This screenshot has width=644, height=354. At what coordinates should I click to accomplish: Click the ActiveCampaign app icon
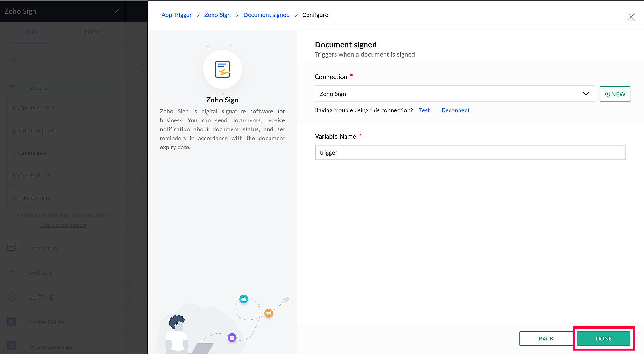coord(12,346)
